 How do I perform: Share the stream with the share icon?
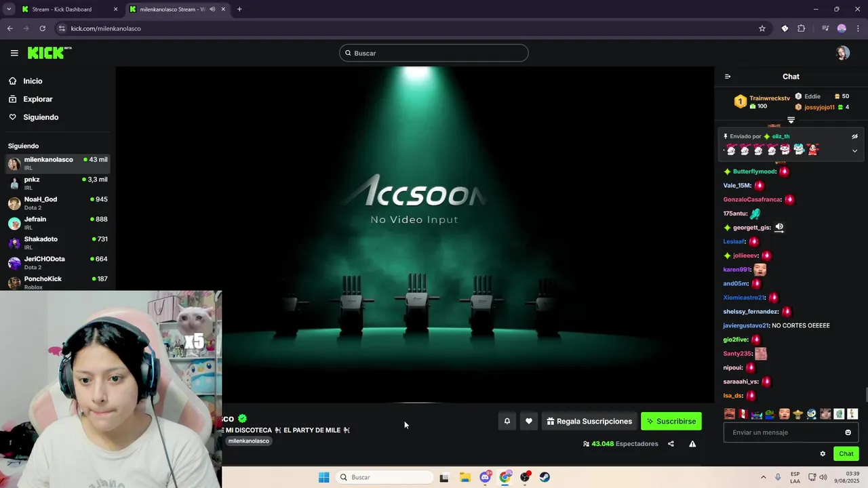tap(671, 444)
